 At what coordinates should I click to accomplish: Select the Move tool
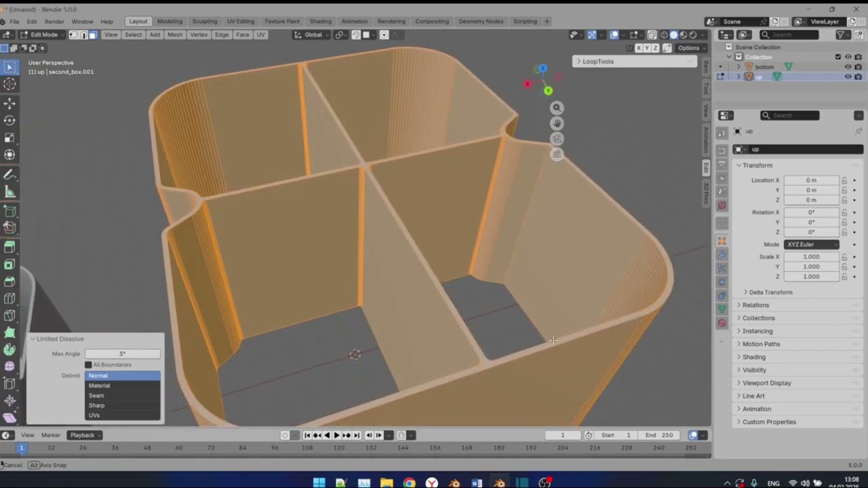pos(9,103)
